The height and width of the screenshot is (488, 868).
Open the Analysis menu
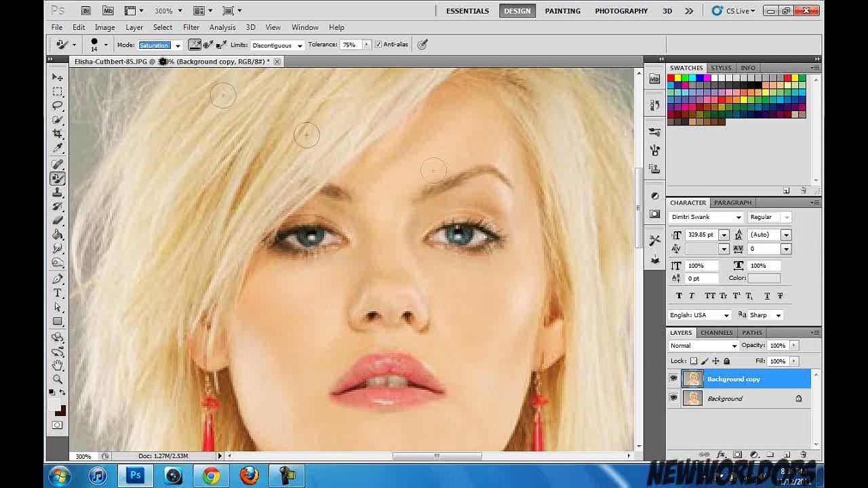coord(222,27)
